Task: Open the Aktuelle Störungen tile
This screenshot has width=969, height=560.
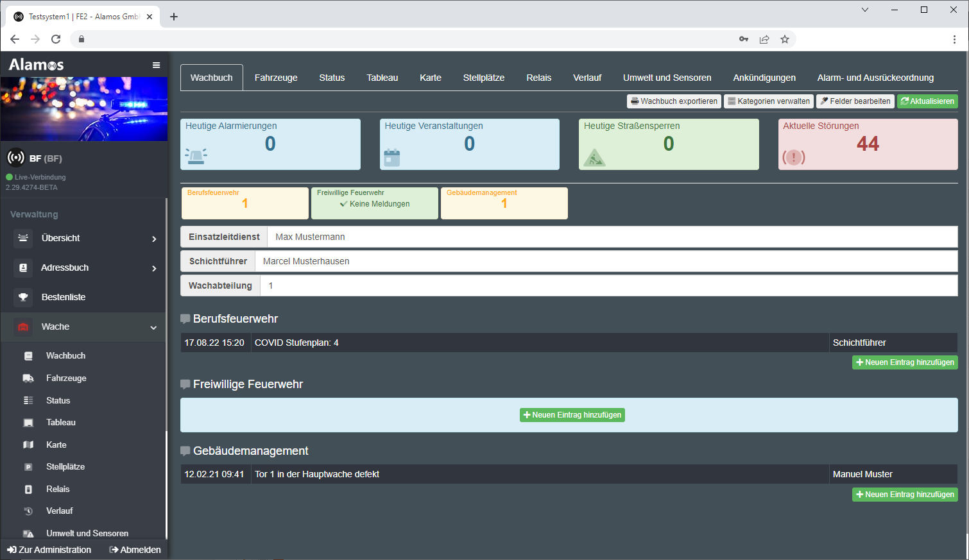Action: [868, 144]
